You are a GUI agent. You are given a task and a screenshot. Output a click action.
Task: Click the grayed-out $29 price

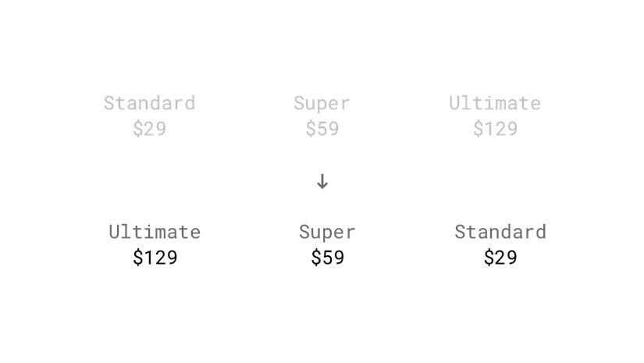149,129
